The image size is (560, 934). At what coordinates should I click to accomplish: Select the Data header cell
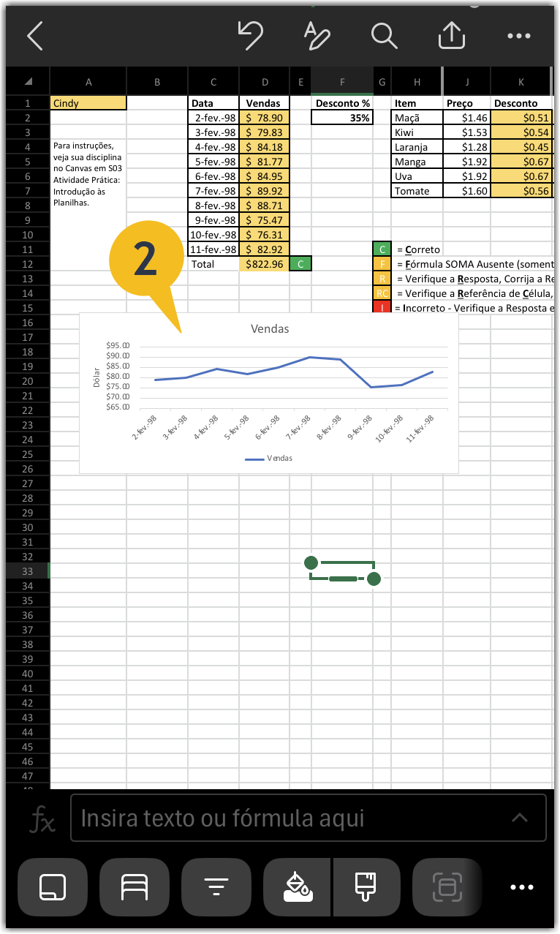tap(213, 103)
